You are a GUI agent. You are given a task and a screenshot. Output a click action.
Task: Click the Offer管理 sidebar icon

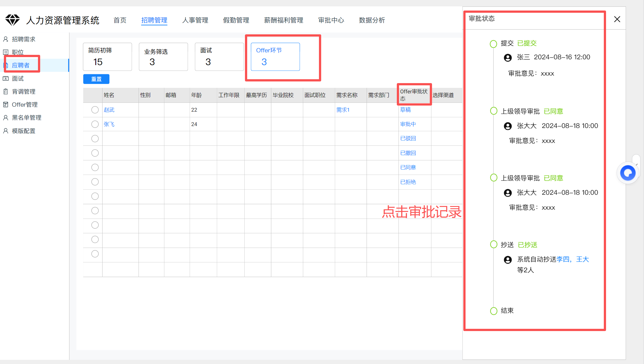coord(6,105)
